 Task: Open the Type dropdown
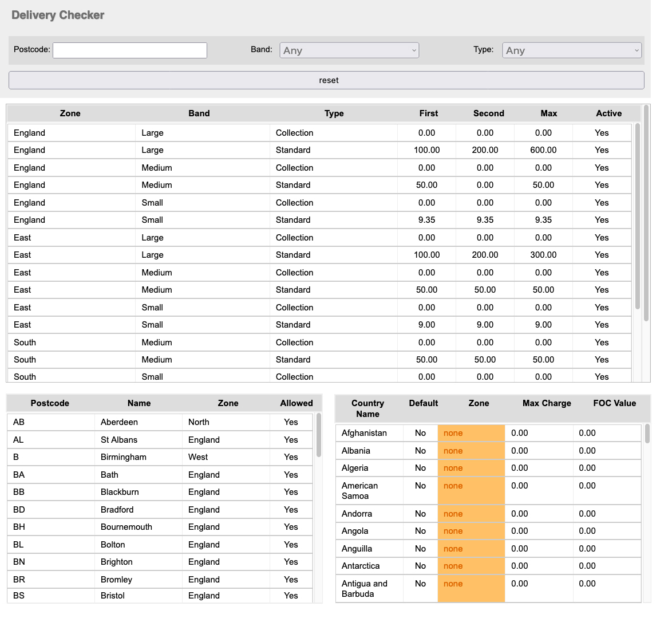pyautogui.click(x=571, y=50)
